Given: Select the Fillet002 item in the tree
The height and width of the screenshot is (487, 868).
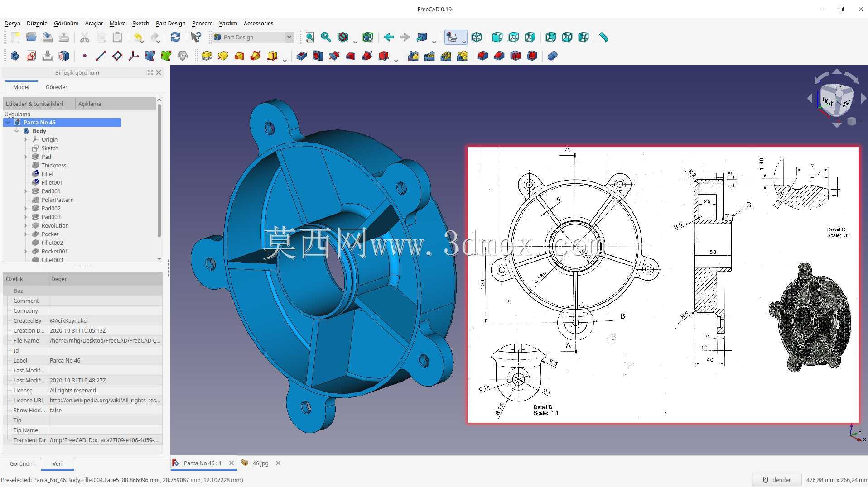Looking at the screenshot, I should 52,243.
